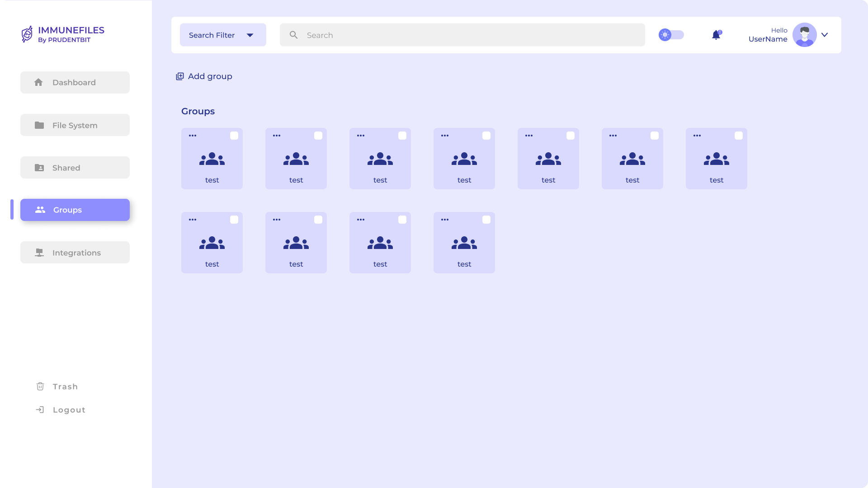Expand the user account chevron menu

(x=825, y=35)
